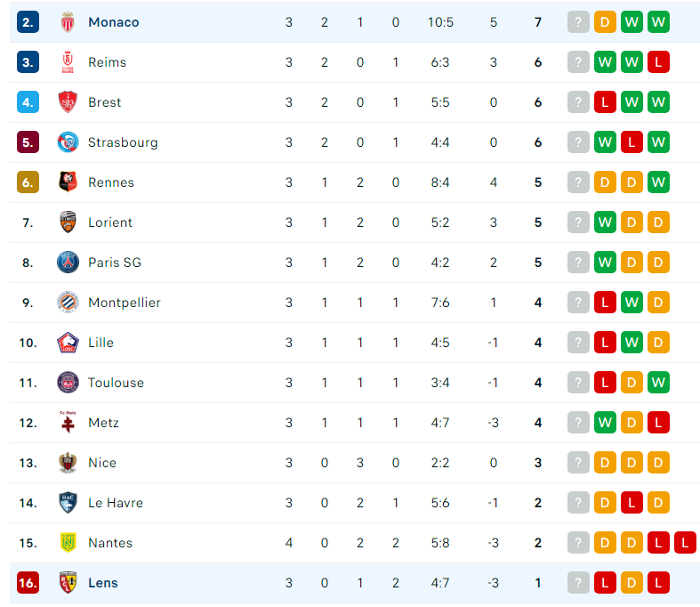The image size is (700, 607).
Task: Click Lens' orange D form badge
Action: 632,583
